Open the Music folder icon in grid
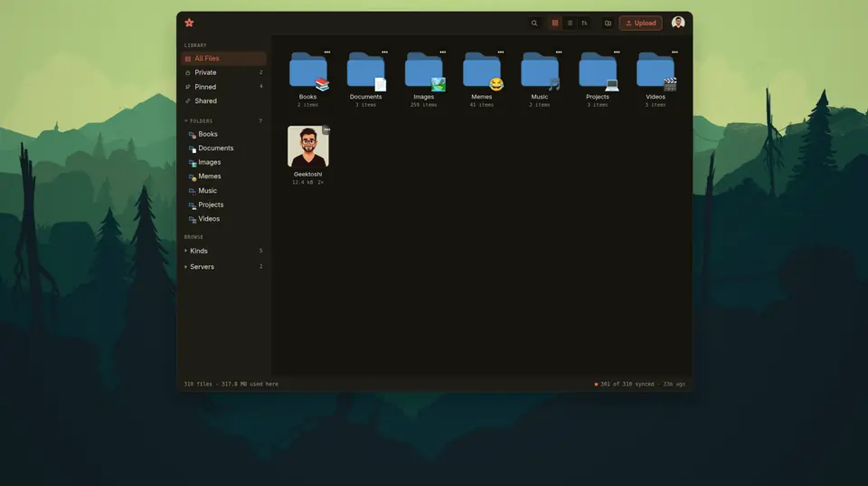The image size is (868, 486). tap(540, 71)
